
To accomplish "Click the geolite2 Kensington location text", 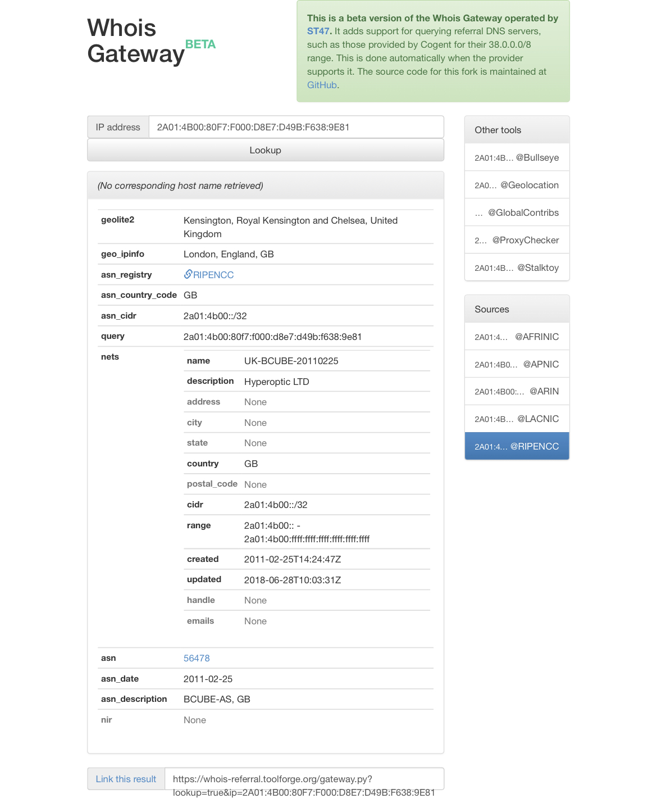I will pyautogui.click(x=290, y=227).
